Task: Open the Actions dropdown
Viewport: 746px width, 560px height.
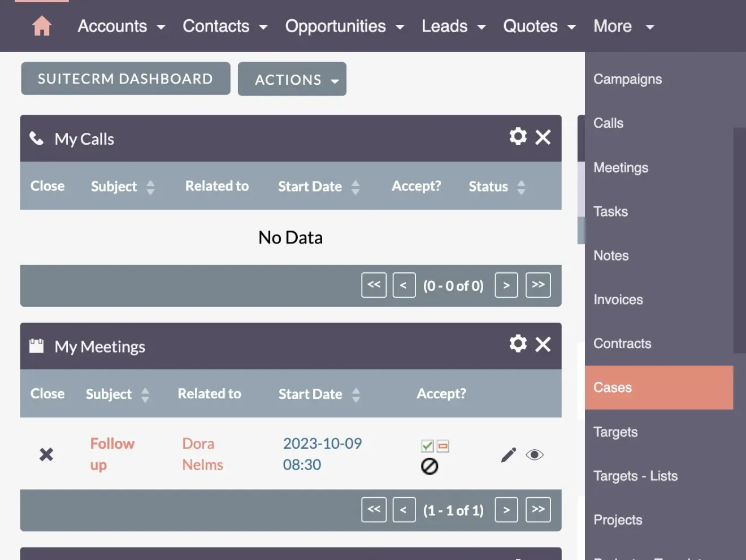Action: pos(292,79)
